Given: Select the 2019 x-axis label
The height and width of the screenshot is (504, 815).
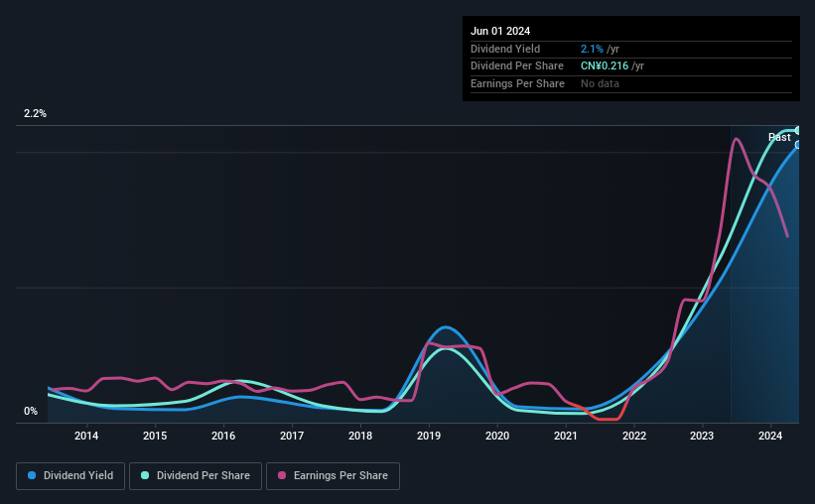Looking at the screenshot, I should [x=429, y=436].
